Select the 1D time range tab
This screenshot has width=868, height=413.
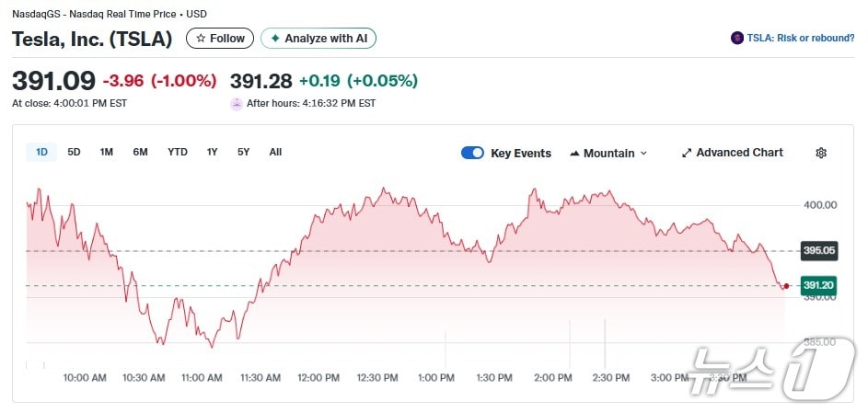(x=41, y=152)
